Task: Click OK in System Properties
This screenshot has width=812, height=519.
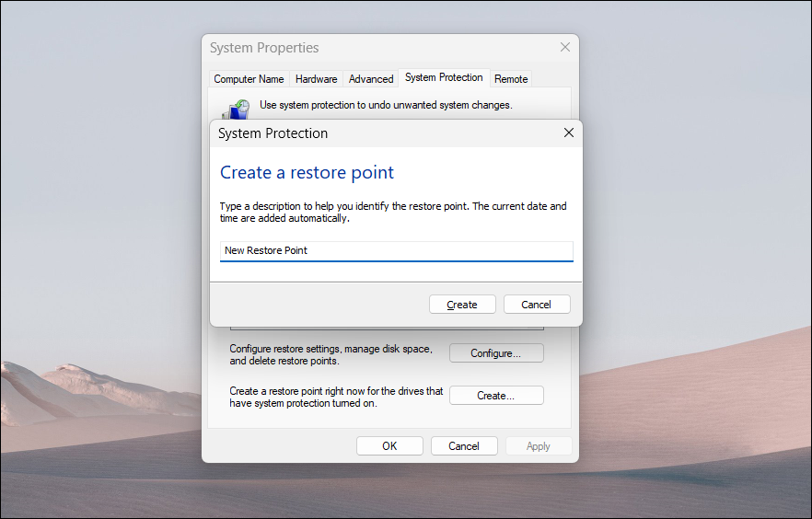Action: click(x=389, y=446)
